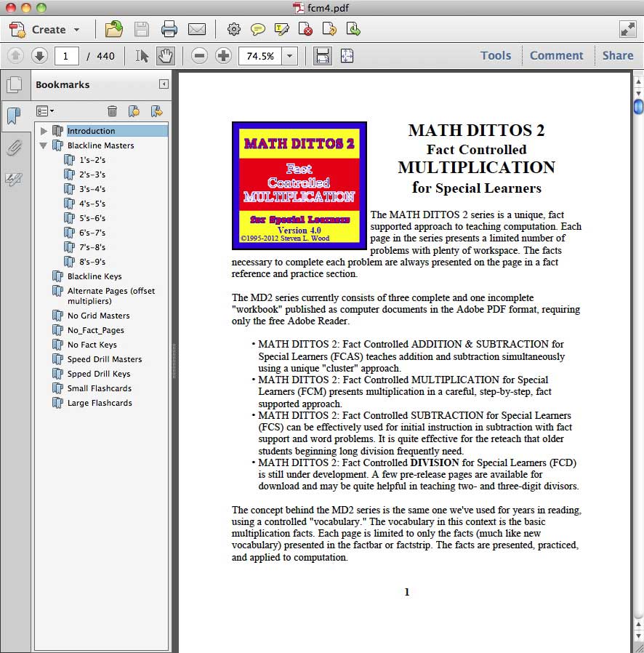This screenshot has height=653, width=644.
Task: Click the page number input field
Action: click(x=66, y=56)
